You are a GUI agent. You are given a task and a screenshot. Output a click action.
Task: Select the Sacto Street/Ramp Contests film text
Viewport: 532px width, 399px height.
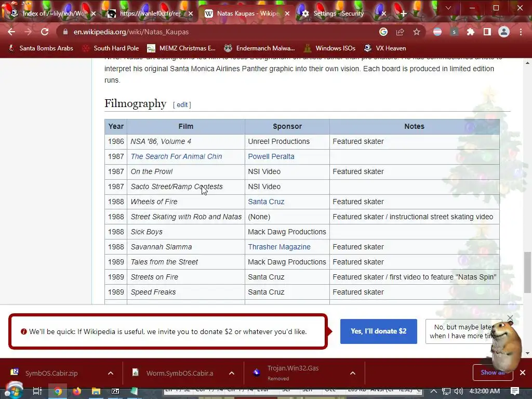pos(177,187)
